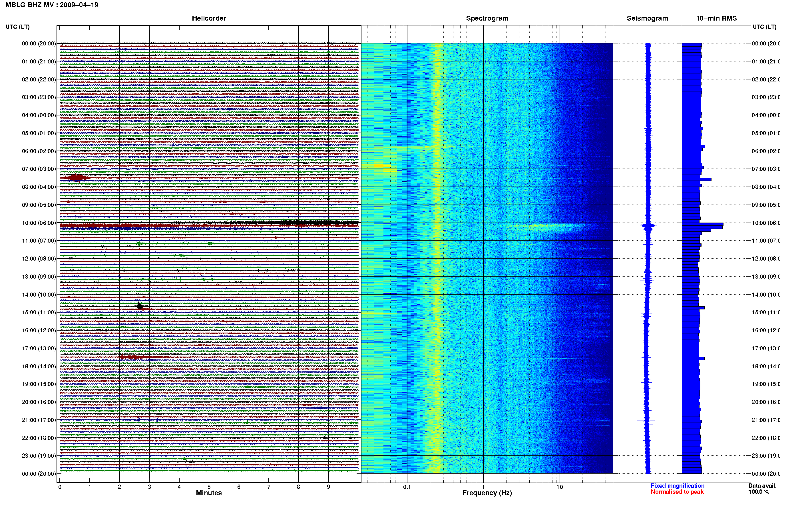812x508 pixels.
Task: Select the left '21:00 (17:00)' time label
Action: click(39, 420)
